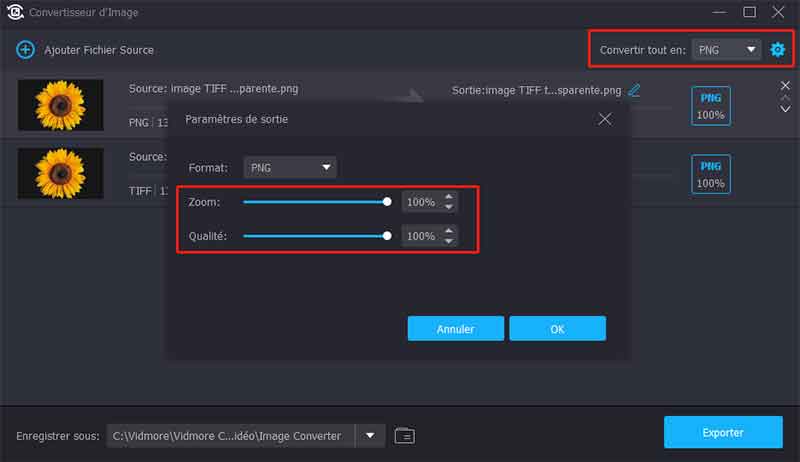Expand the Enregistrer sous path dropdown

370,435
